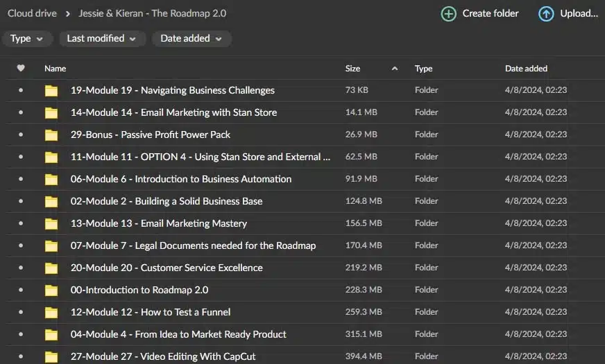Screen dimensions: 605x364
Task: Click the Create folder plus icon
Action: (x=448, y=14)
